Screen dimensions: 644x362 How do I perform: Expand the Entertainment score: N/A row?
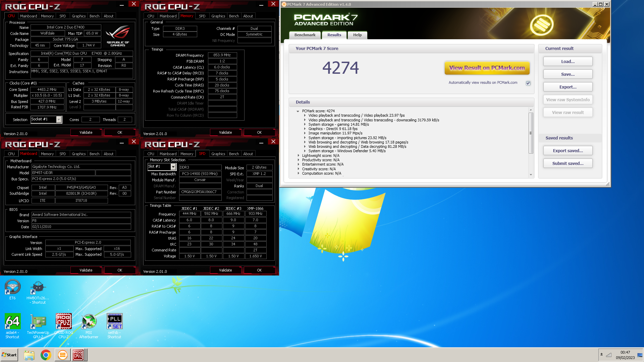click(299, 164)
